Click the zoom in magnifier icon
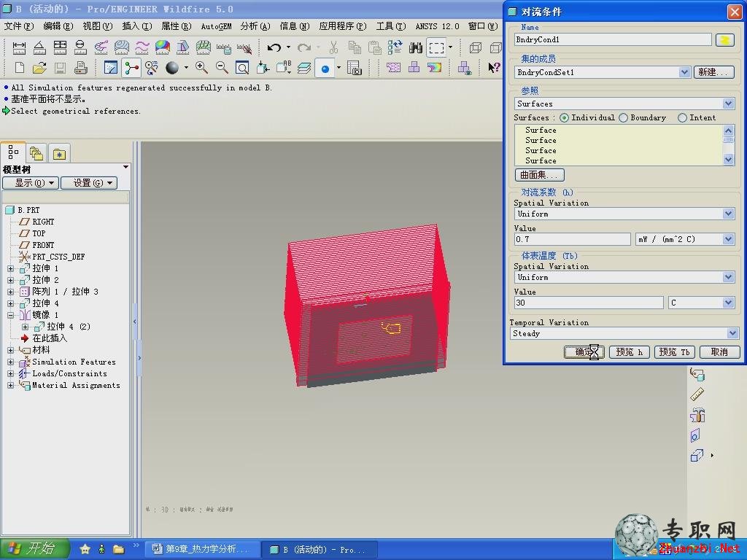 pyautogui.click(x=201, y=68)
